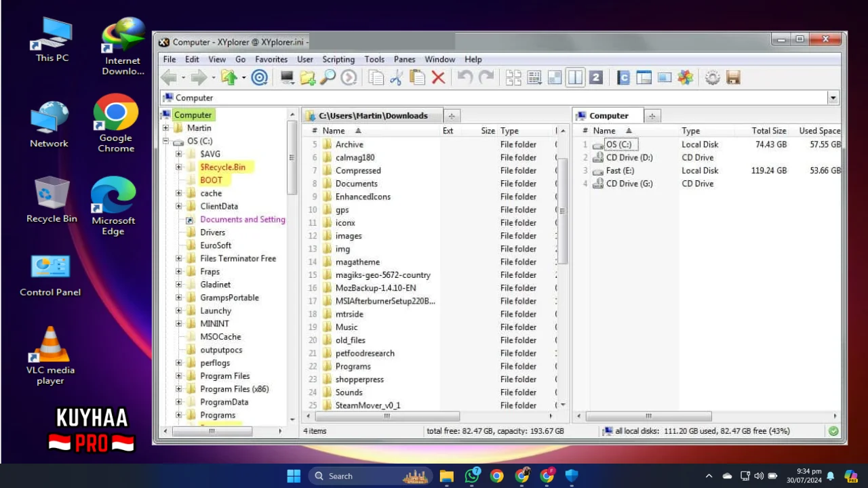Expand the GrampsPortable tree node

click(x=179, y=298)
